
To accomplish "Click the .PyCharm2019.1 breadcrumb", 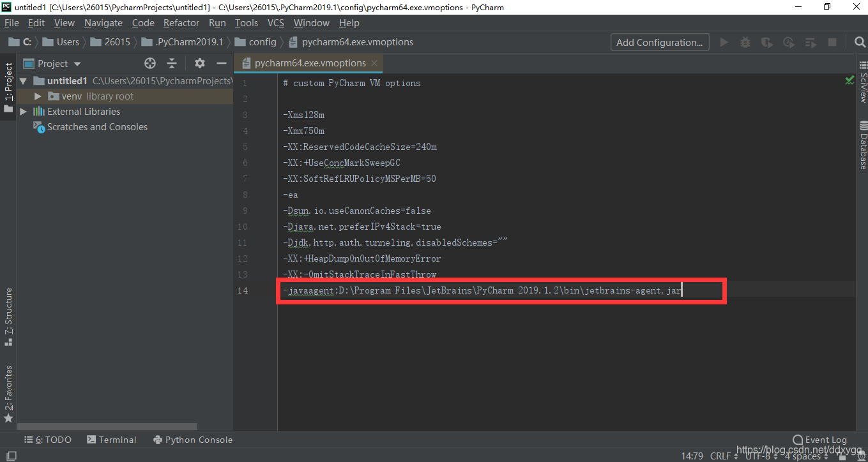I will click(x=182, y=42).
